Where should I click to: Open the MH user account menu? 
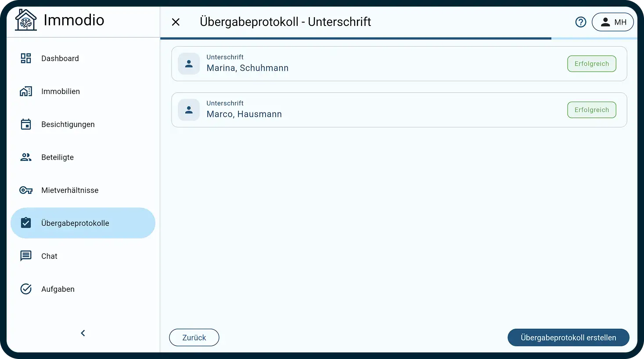click(612, 22)
